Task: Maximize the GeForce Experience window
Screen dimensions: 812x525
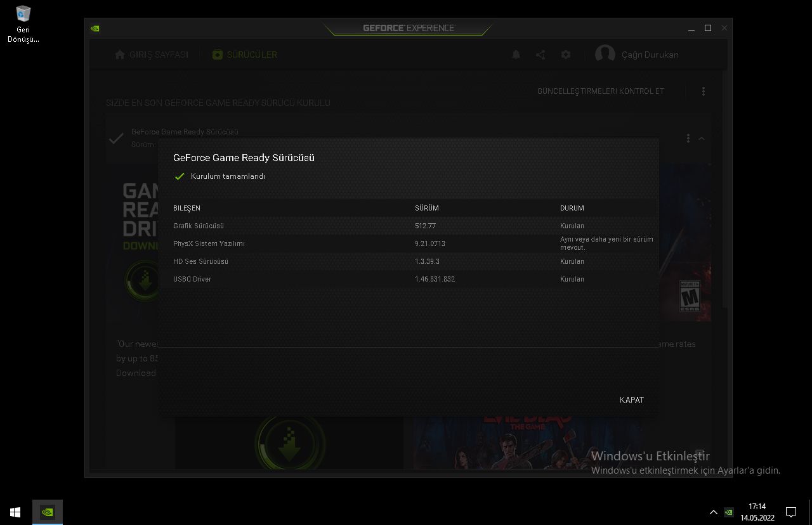Action: pyautogui.click(x=708, y=28)
